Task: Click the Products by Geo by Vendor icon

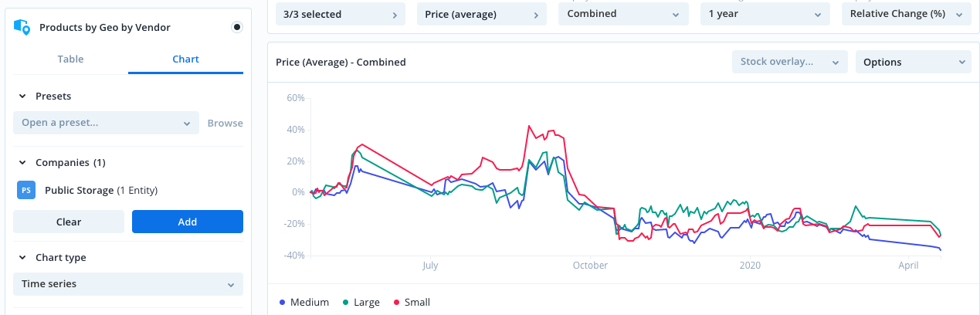Action: [22, 28]
